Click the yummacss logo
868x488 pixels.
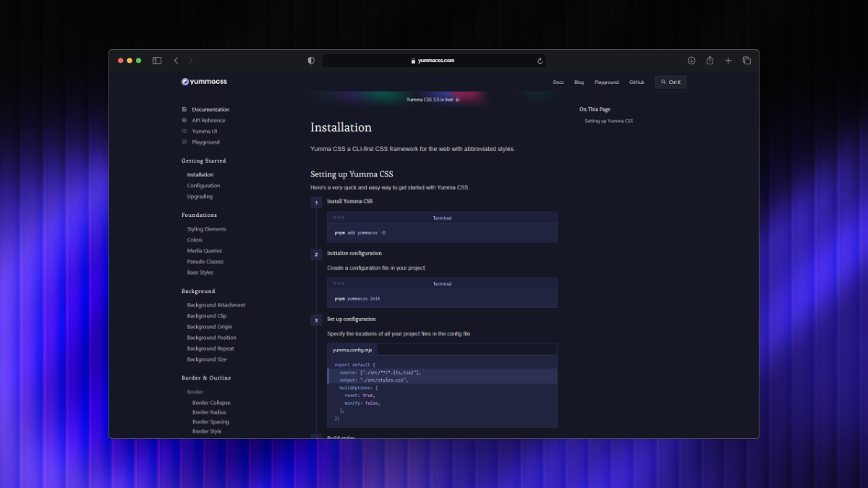[204, 82]
